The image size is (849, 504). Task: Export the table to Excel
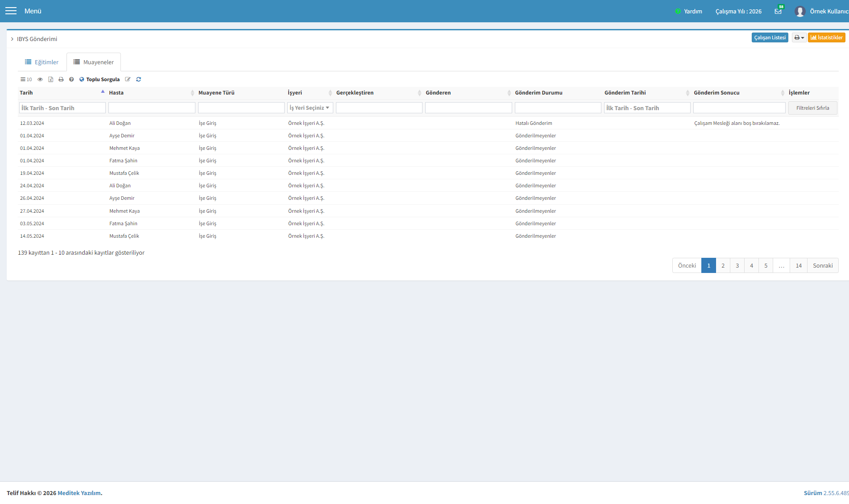coord(50,79)
